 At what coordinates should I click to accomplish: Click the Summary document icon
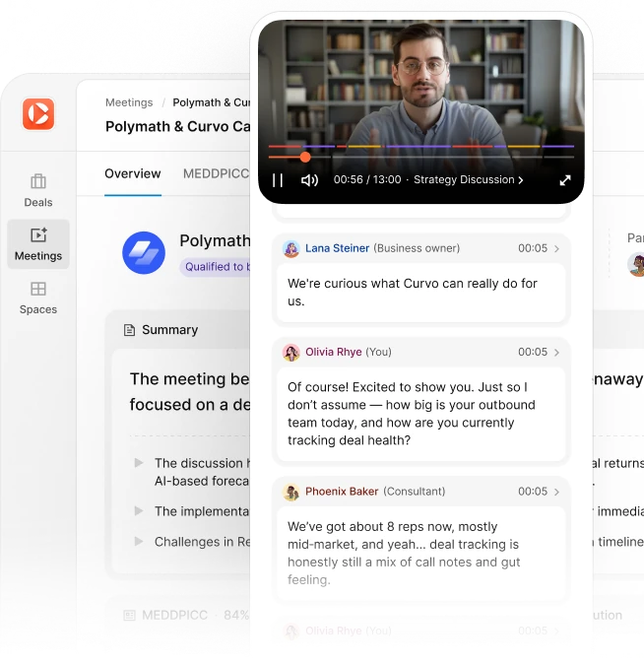click(x=129, y=330)
